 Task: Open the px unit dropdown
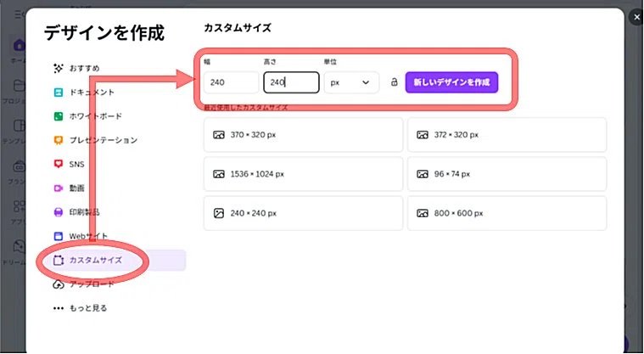[x=351, y=82]
